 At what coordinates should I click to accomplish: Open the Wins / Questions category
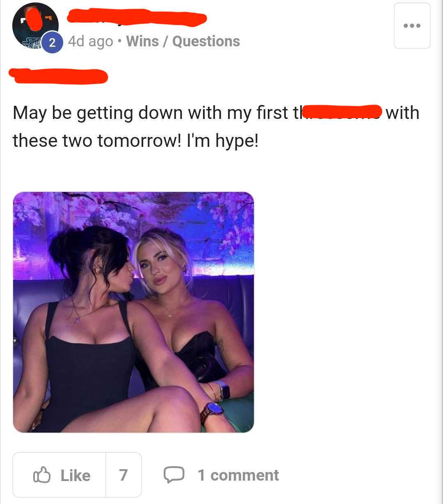point(183,41)
